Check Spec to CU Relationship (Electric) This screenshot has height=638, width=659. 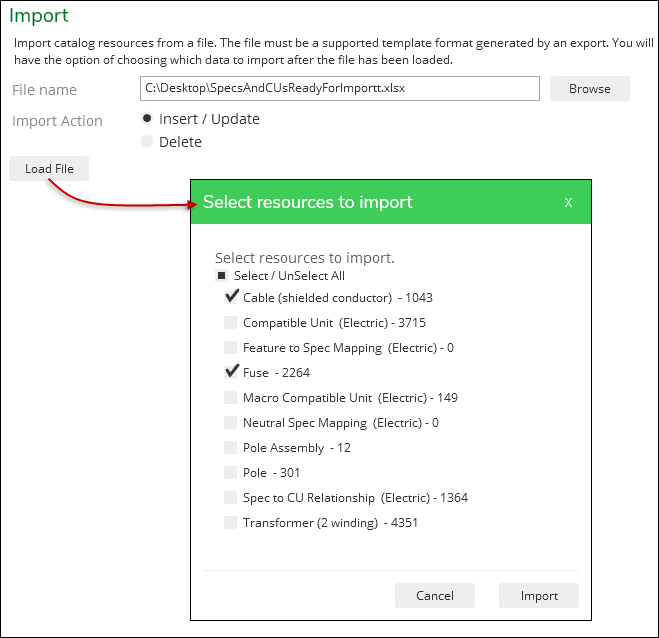(x=230, y=498)
